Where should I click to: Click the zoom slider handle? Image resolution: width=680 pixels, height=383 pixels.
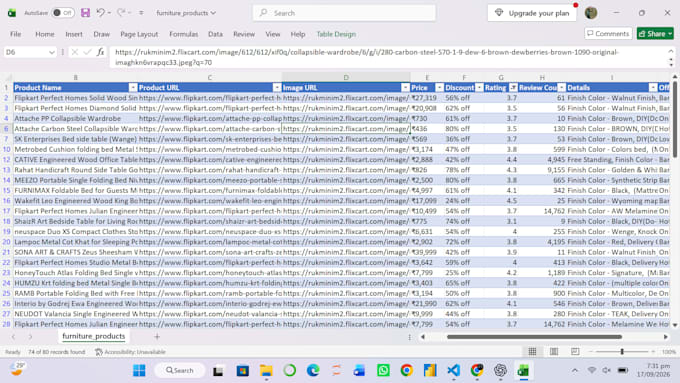click(622, 351)
